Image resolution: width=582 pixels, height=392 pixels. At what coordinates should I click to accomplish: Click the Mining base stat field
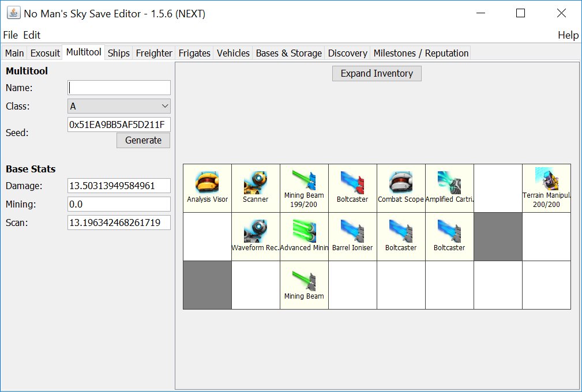(119, 204)
